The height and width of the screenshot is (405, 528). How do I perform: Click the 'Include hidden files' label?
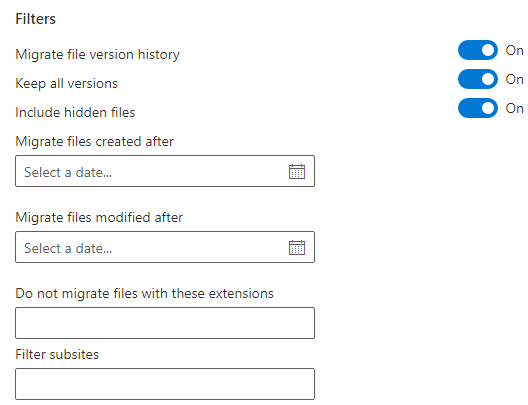tap(75, 112)
